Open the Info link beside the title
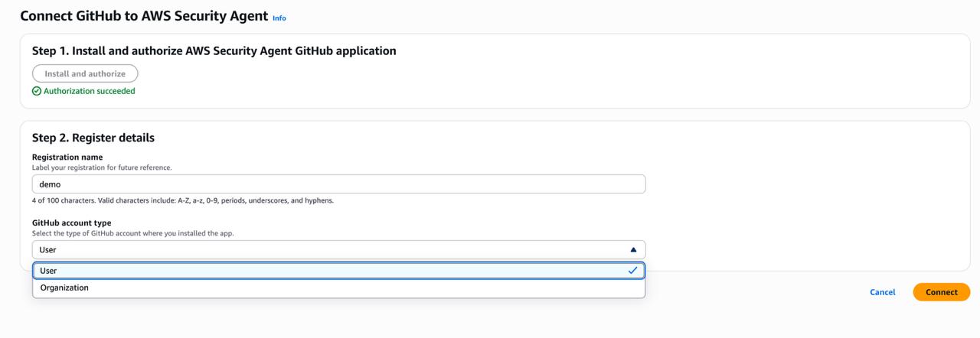 coord(279,18)
